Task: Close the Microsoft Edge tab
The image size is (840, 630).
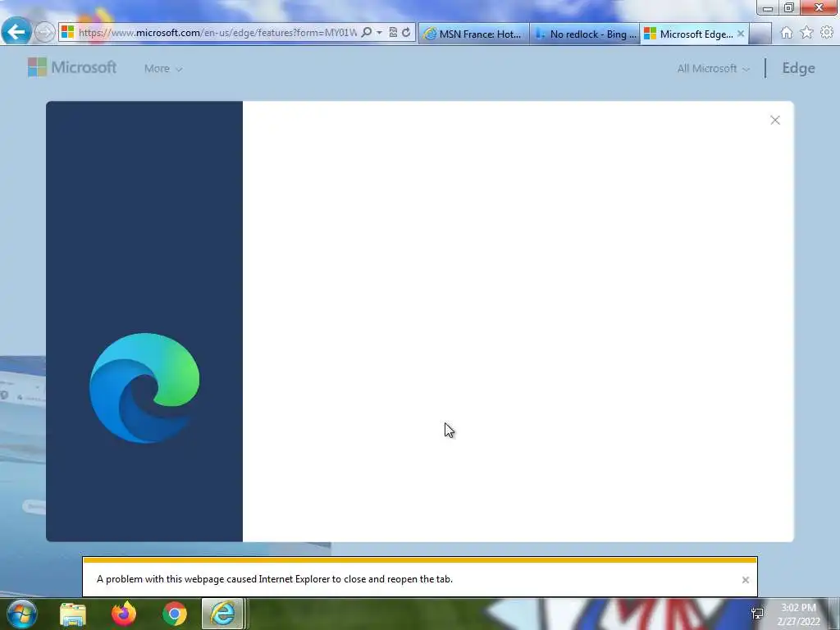Action: [x=741, y=34]
